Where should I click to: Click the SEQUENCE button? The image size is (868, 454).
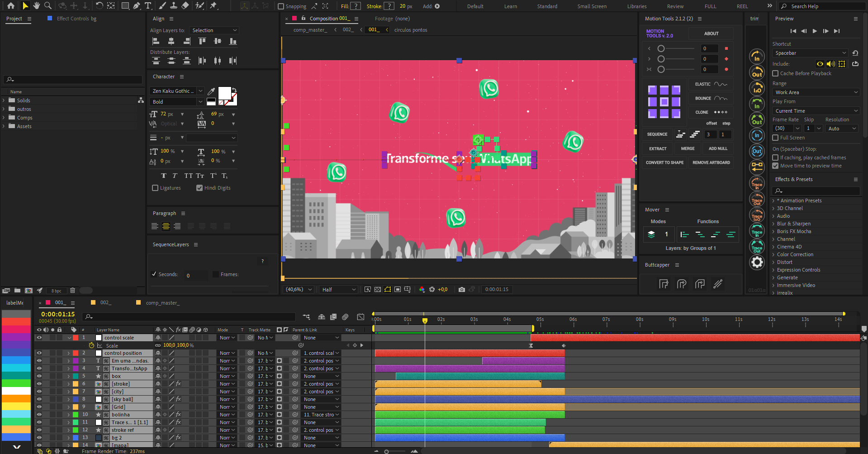(657, 134)
